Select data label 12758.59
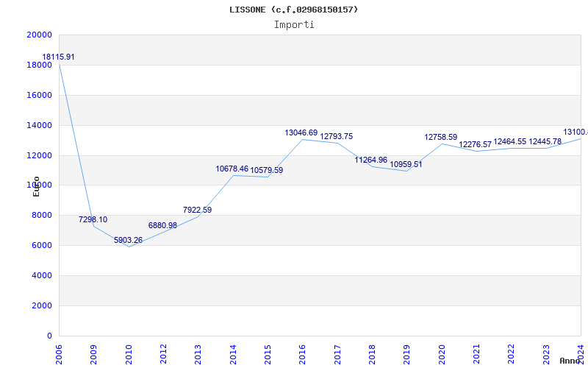588x368 pixels. [x=440, y=138]
